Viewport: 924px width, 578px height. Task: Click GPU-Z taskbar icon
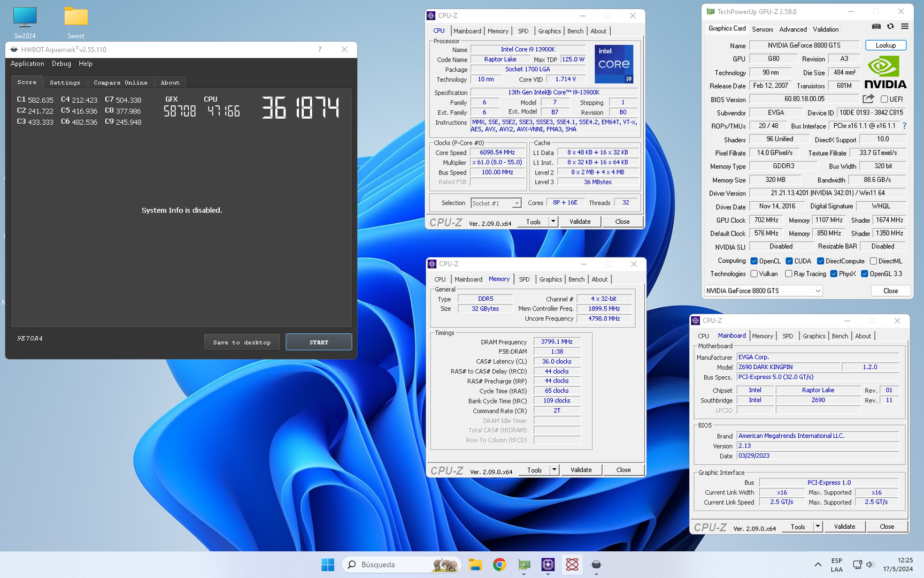[524, 565]
